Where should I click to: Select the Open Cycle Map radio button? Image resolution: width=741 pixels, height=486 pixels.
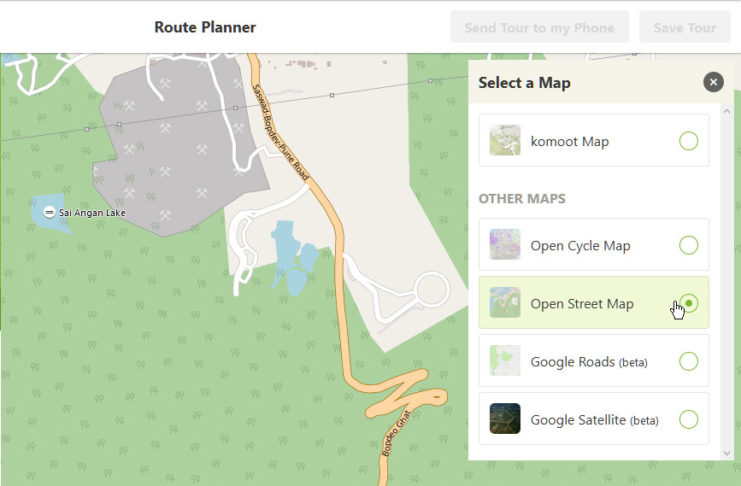coord(688,245)
